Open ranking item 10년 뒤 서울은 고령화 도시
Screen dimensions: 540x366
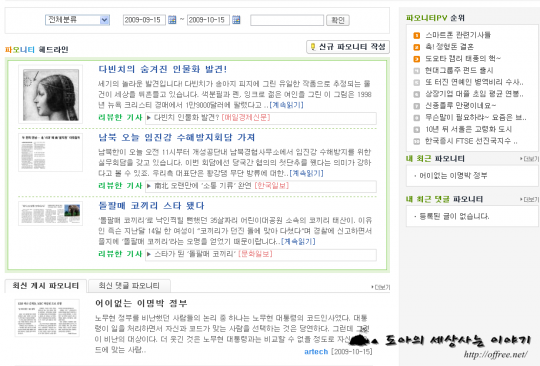pos(468,129)
